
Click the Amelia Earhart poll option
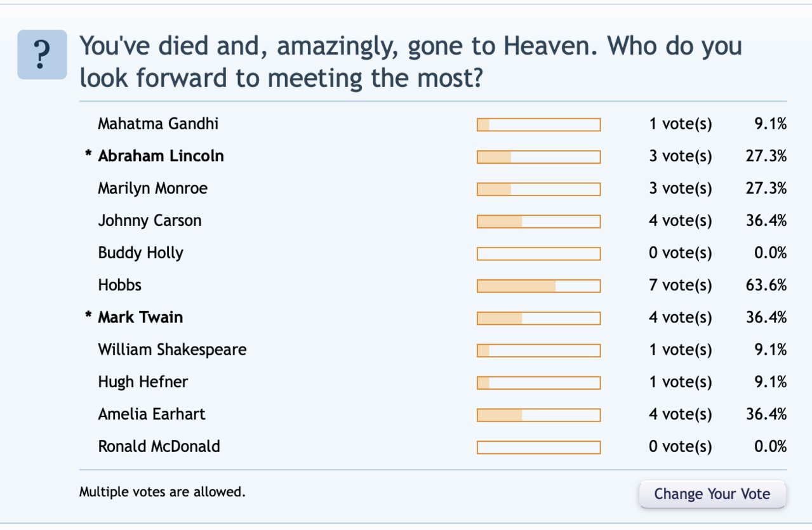pos(152,414)
